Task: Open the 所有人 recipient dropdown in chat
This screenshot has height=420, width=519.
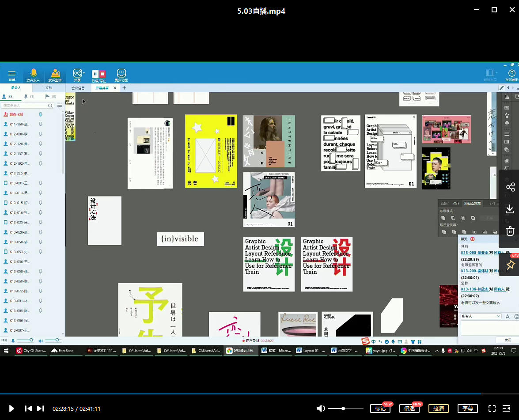Action: 481,316
